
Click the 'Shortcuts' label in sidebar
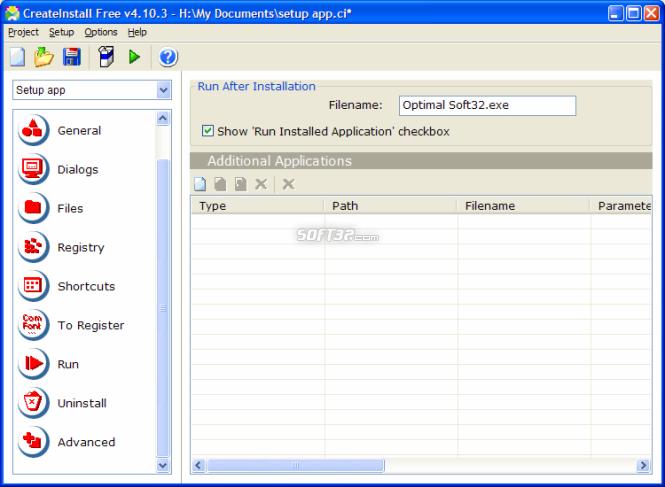[87, 286]
